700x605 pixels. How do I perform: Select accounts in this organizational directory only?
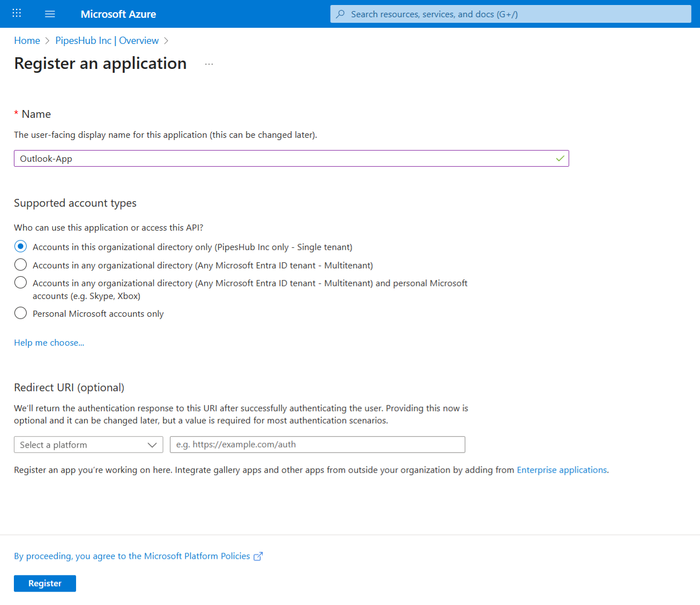pos(20,246)
